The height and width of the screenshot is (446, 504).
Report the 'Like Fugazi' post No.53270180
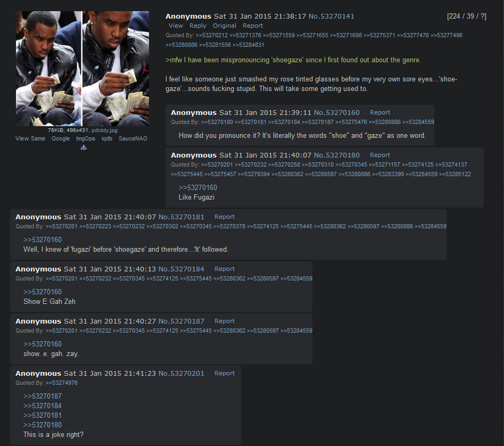(x=380, y=155)
